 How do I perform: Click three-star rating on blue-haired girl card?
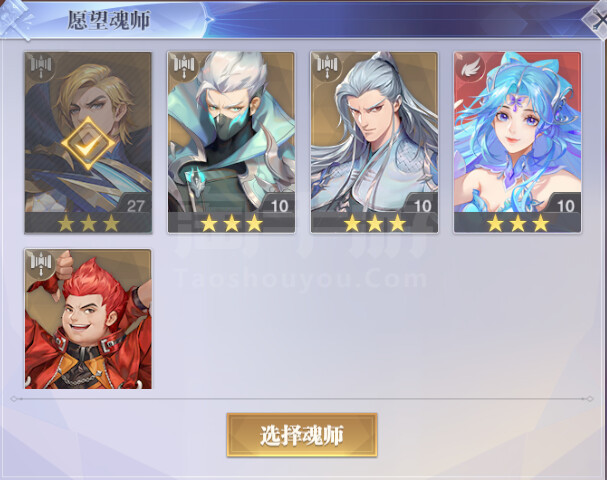518,223
